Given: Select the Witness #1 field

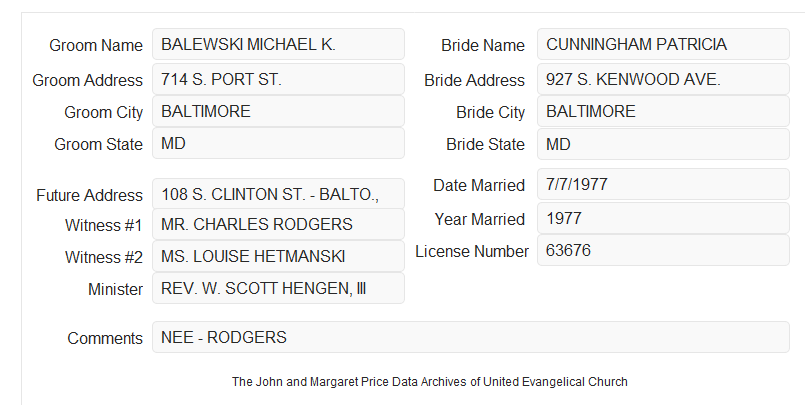Looking at the screenshot, I should (x=278, y=224).
